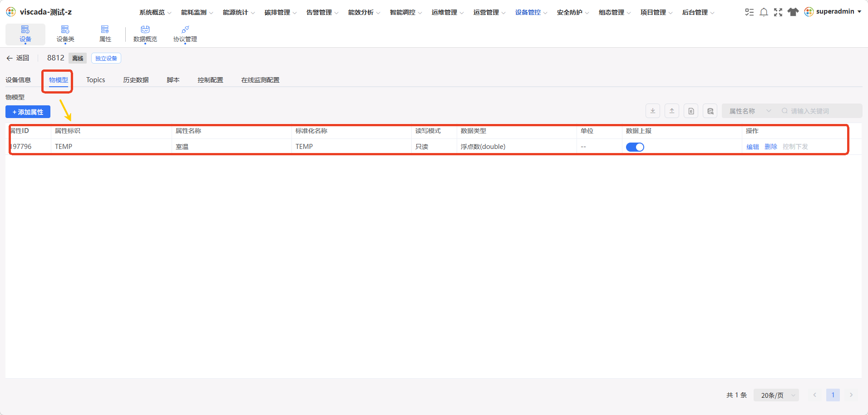Toggle 数据上报 switch for TEMP row

[x=635, y=147]
